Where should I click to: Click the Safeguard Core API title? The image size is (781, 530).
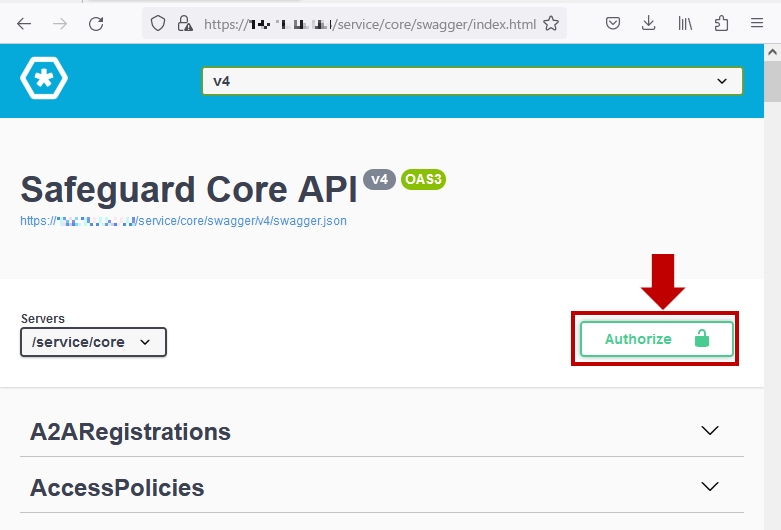(189, 190)
